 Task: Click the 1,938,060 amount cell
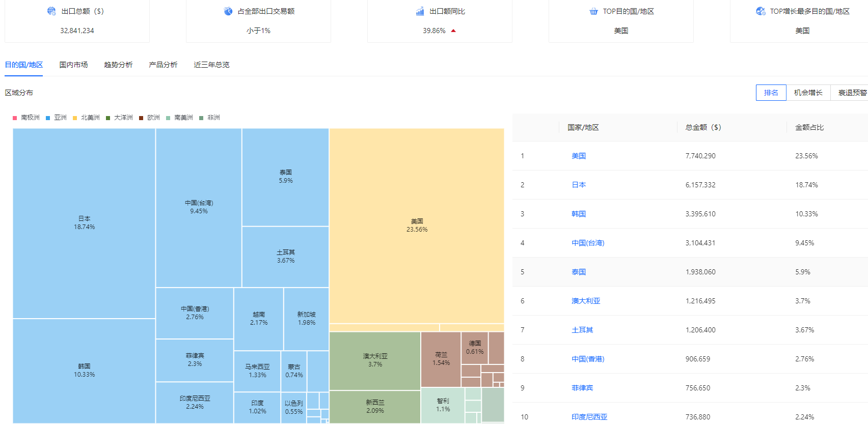click(x=700, y=272)
